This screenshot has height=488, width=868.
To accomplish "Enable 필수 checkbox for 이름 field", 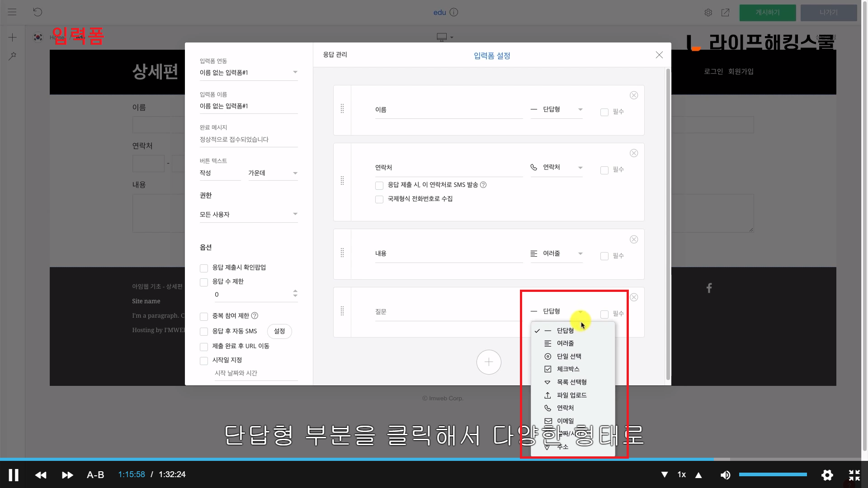I will coord(604,112).
